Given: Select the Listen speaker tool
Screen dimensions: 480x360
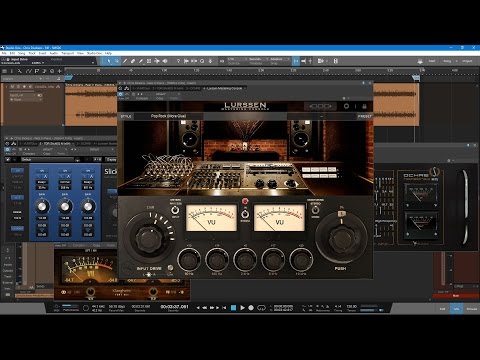Looking at the screenshot, I should (x=165, y=61).
